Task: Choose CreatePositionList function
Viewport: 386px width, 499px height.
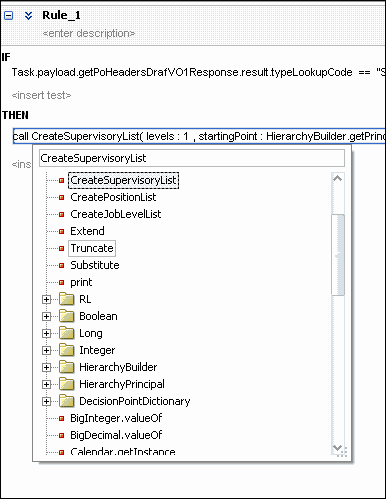Action: point(113,197)
